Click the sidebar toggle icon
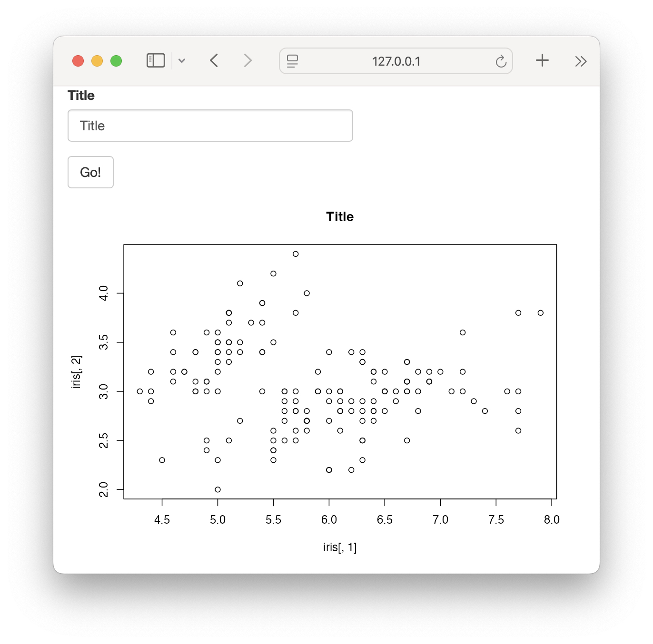 pyautogui.click(x=156, y=60)
